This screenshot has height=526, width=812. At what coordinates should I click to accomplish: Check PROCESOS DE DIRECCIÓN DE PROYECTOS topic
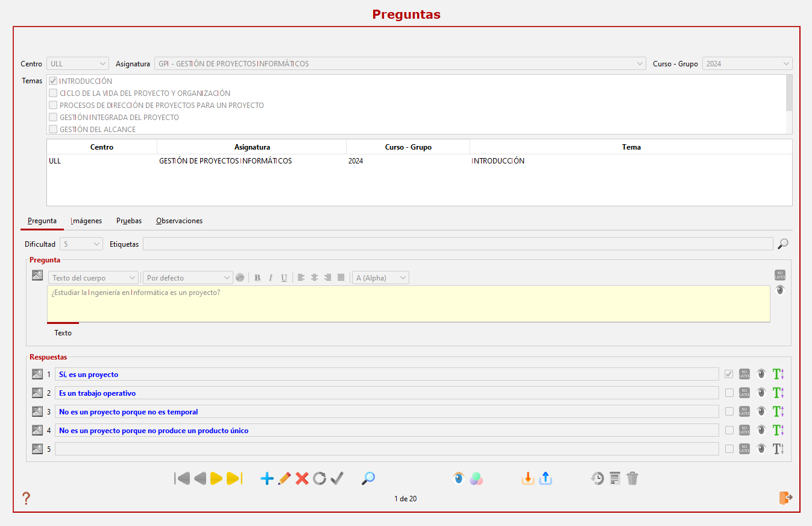(x=53, y=105)
